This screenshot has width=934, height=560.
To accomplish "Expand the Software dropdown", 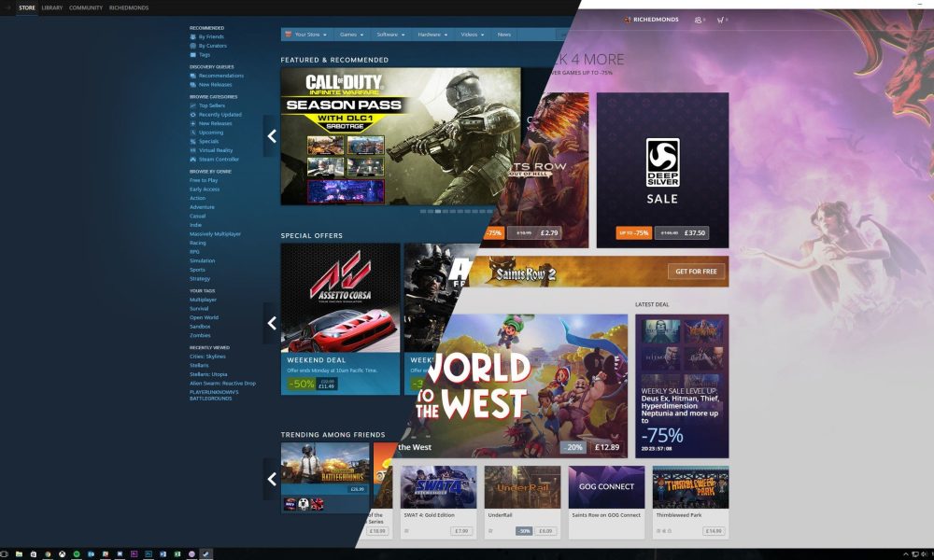I will click(390, 35).
